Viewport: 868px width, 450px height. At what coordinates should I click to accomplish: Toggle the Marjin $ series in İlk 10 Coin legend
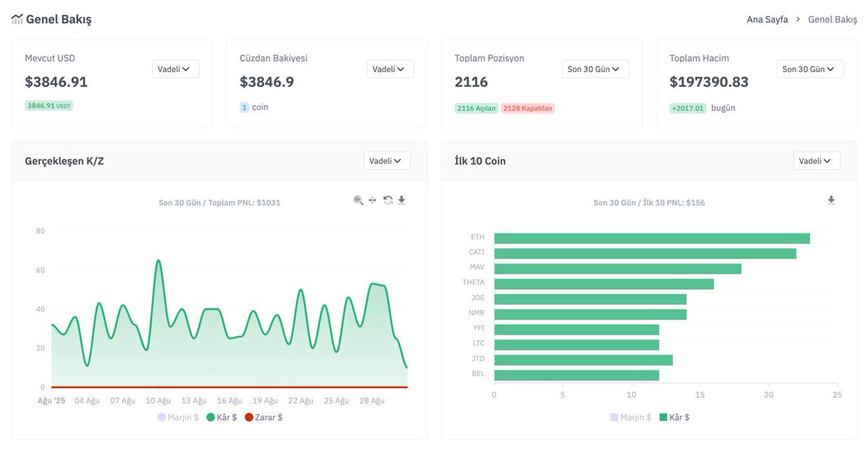click(x=631, y=417)
